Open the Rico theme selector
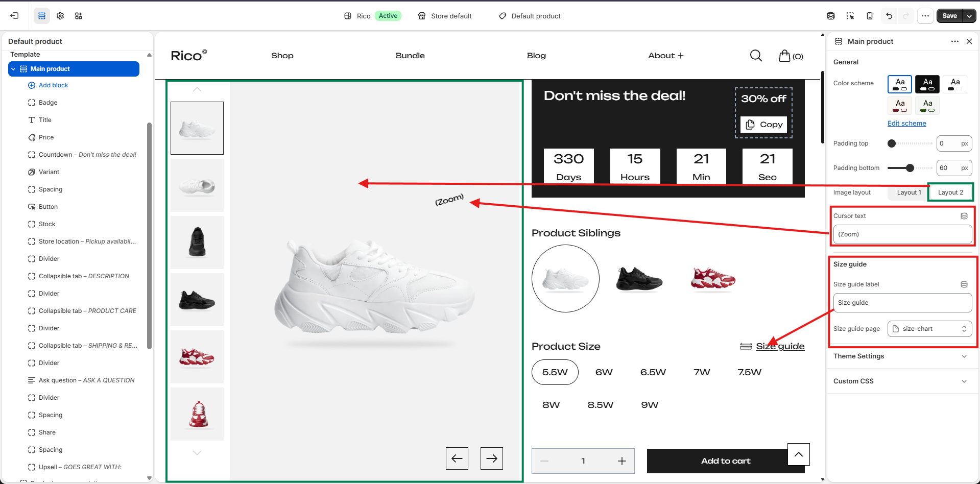This screenshot has width=980, height=484. click(372, 16)
